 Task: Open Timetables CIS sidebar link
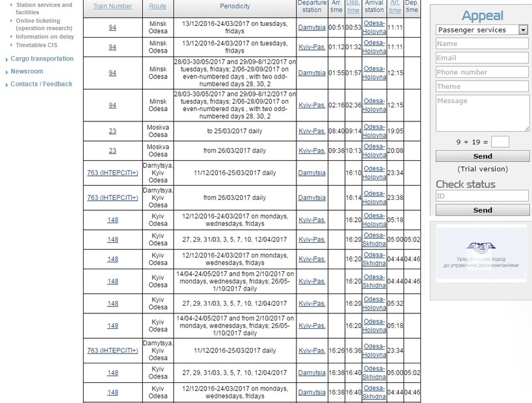(40, 45)
